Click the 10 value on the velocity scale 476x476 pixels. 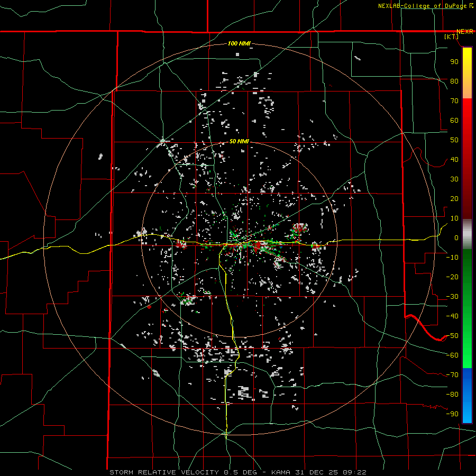(454, 218)
